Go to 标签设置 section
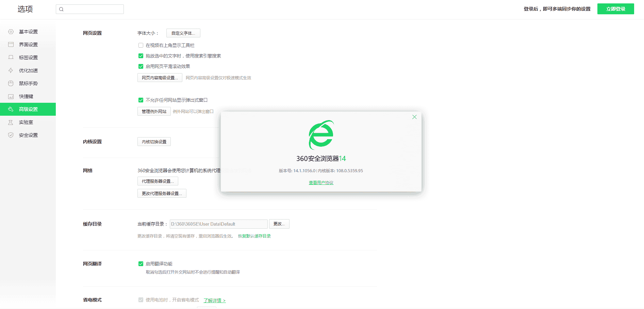This screenshot has height=309, width=644. (28, 58)
